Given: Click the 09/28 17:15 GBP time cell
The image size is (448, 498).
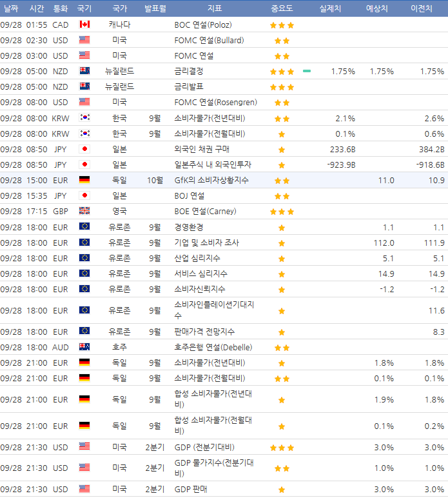Looking at the screenshot, I should (x=37, y=211).
